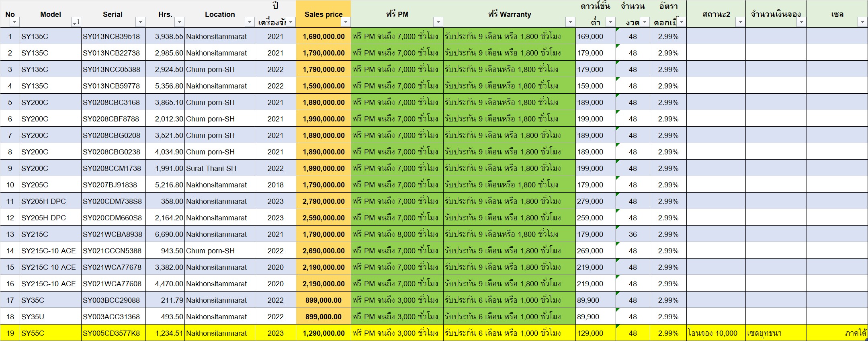868x341 pixels.
Task: Open the year column filter dropdown
Action: click(291, 22)
